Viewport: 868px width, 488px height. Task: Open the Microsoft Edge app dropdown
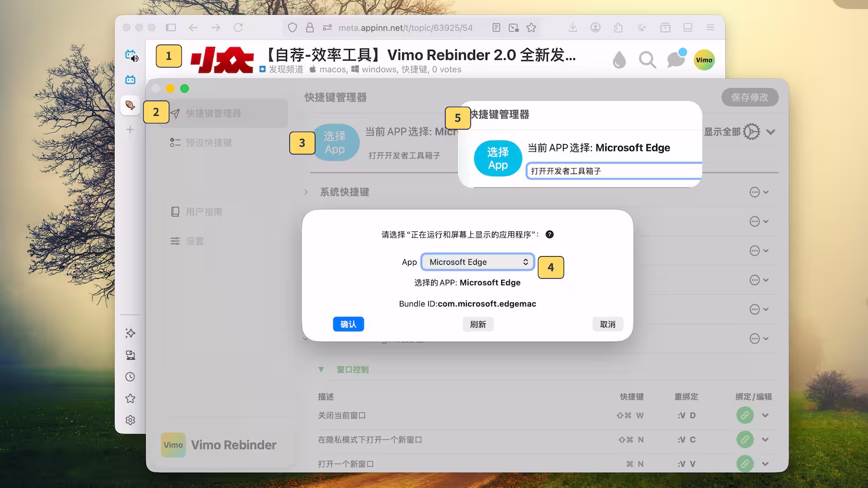[477, 262]
